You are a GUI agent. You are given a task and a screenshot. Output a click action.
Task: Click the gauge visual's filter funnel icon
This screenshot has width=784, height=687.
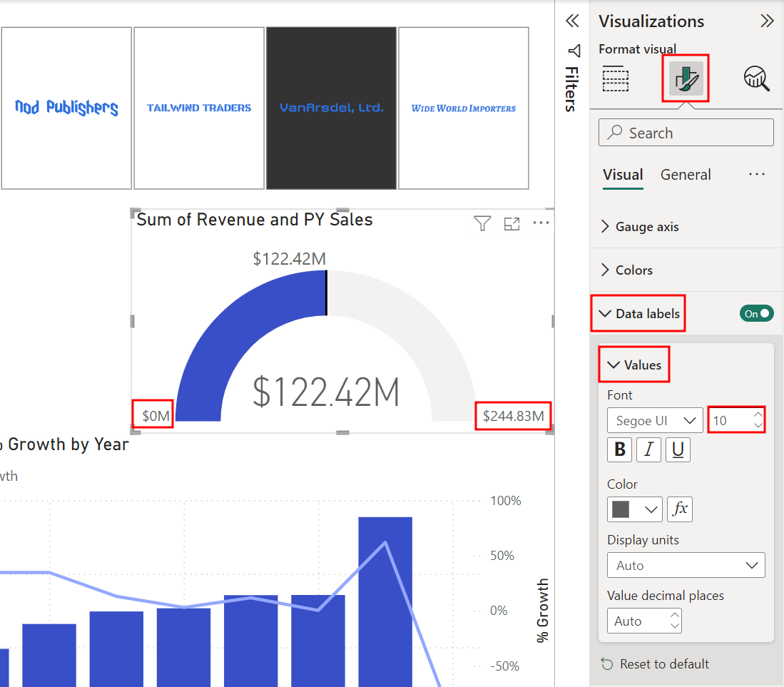(482, 224)
